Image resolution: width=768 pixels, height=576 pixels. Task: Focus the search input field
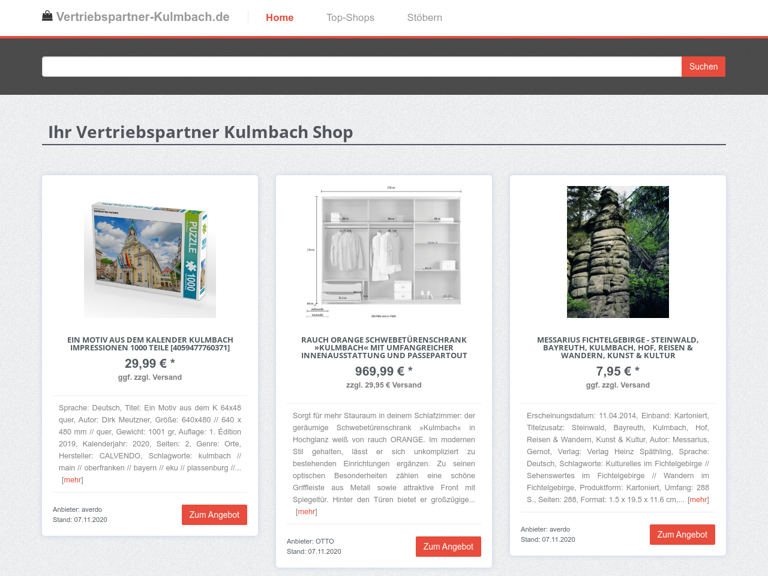click(x=361, y=67)
